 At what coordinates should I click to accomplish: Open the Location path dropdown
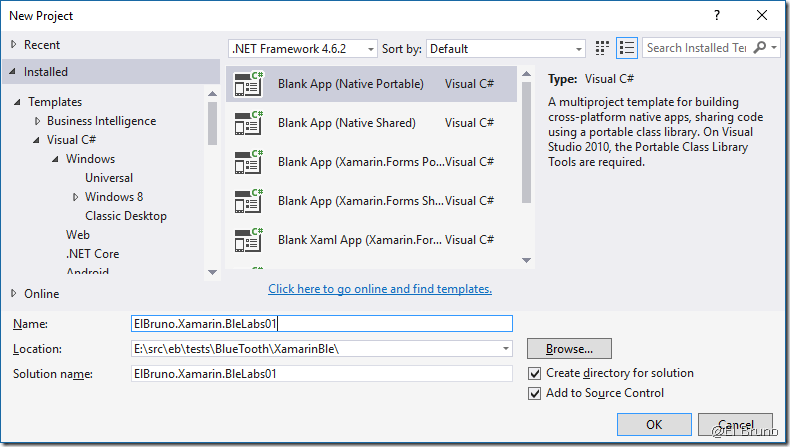pos(506,349)
